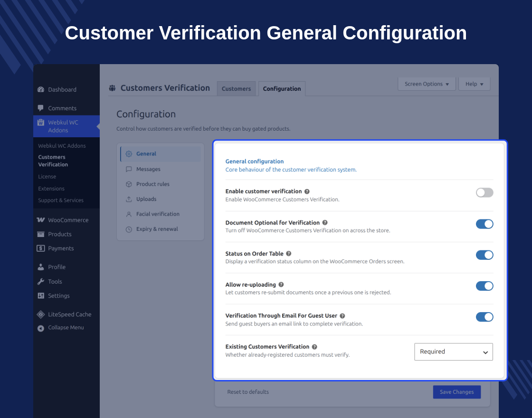The image size is (532, 418).
Task: Click the General gear icon
Action: point(129,154)
